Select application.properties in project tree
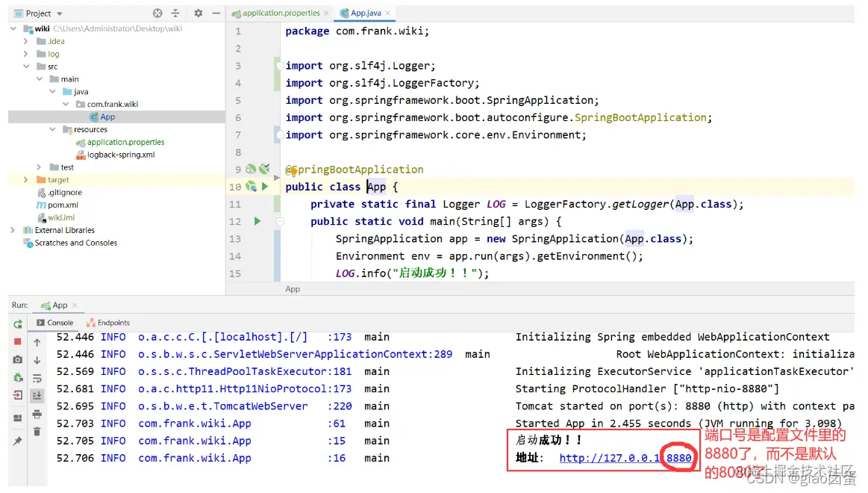This screenshot has height=493, width=868. (125, 142)
